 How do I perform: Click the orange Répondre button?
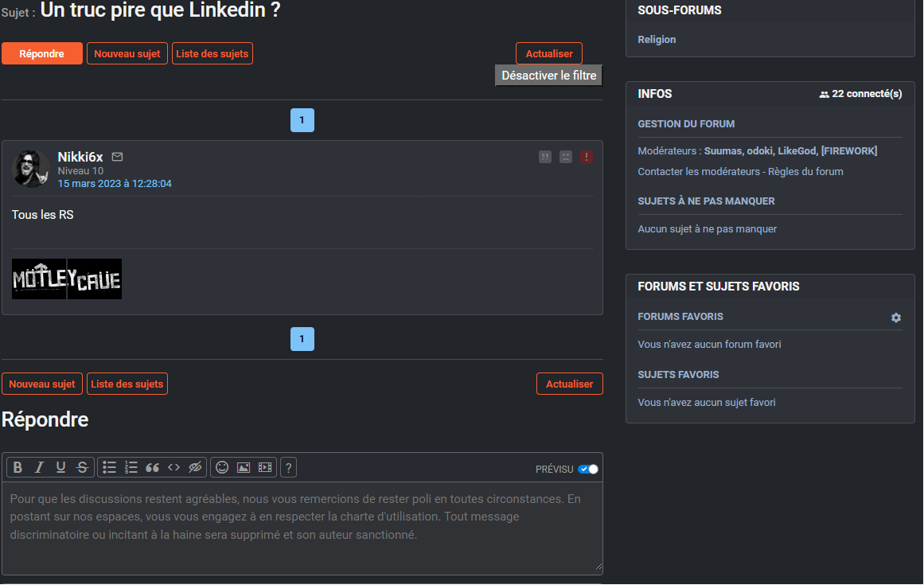click(42, 53)
